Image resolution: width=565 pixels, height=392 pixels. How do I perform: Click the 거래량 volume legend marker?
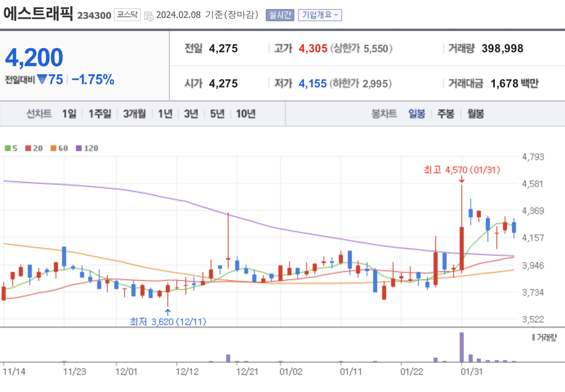[534, 337]
